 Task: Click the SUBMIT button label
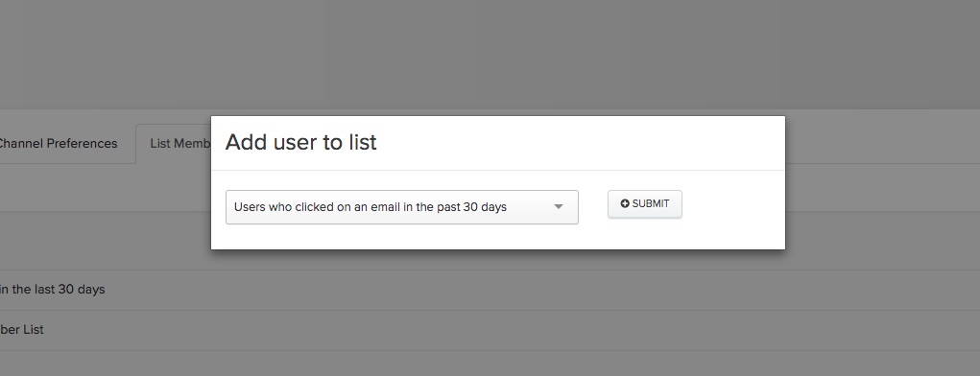click(x=651, y=203)
